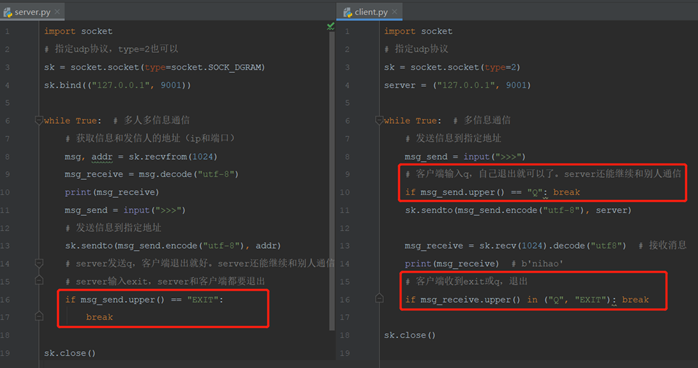
Task: Toggle the fold marker at server.py line 15
Action: [x=39, y=281]
